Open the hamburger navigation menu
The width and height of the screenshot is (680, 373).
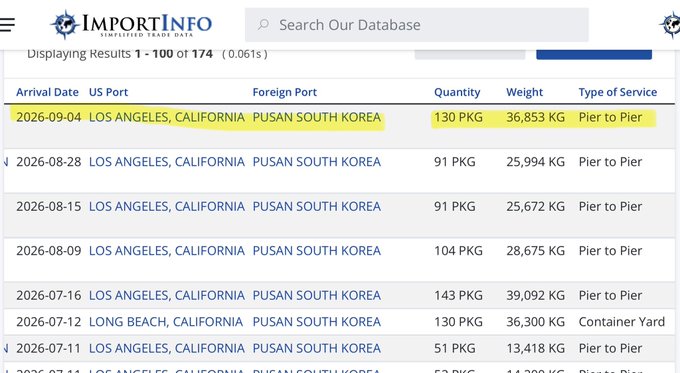[x=7, y=24]
